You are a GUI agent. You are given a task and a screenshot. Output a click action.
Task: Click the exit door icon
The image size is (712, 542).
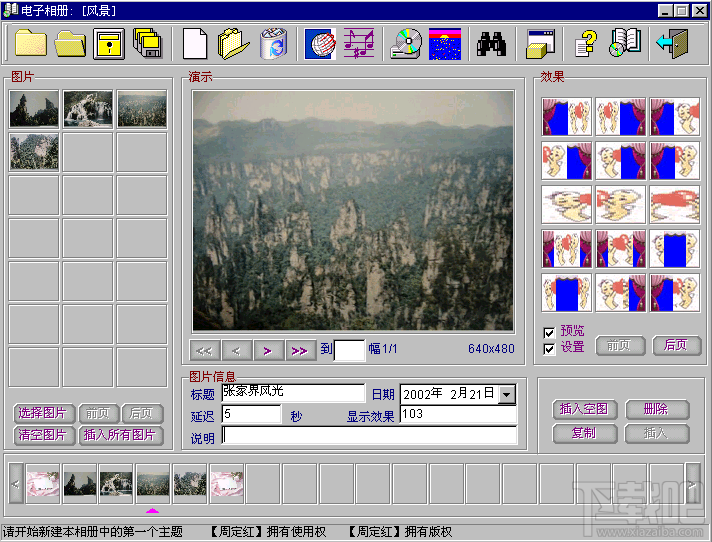coord(672,44)
